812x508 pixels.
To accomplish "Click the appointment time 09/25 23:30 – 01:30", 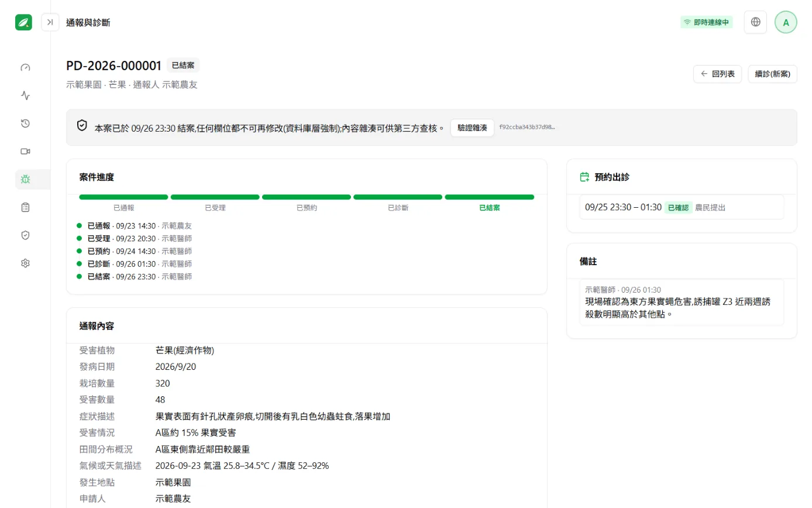I will coord(623,208).
